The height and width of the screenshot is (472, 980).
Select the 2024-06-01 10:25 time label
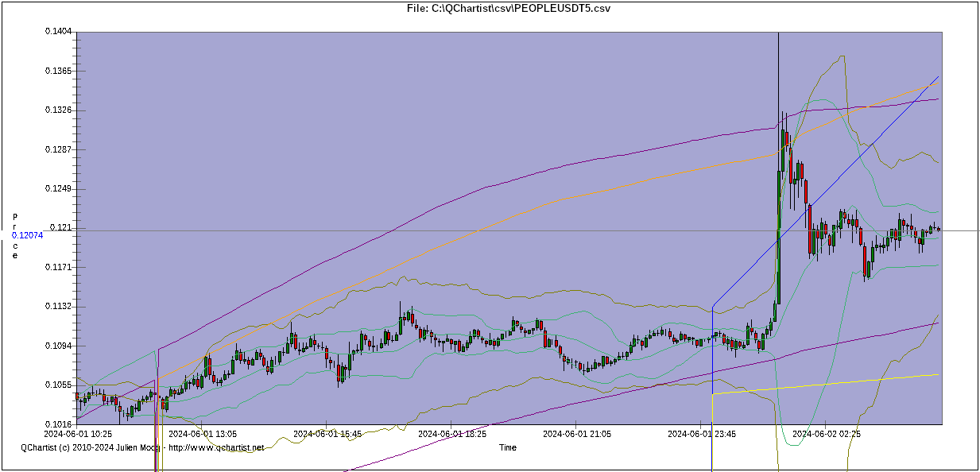coord(77,435)
